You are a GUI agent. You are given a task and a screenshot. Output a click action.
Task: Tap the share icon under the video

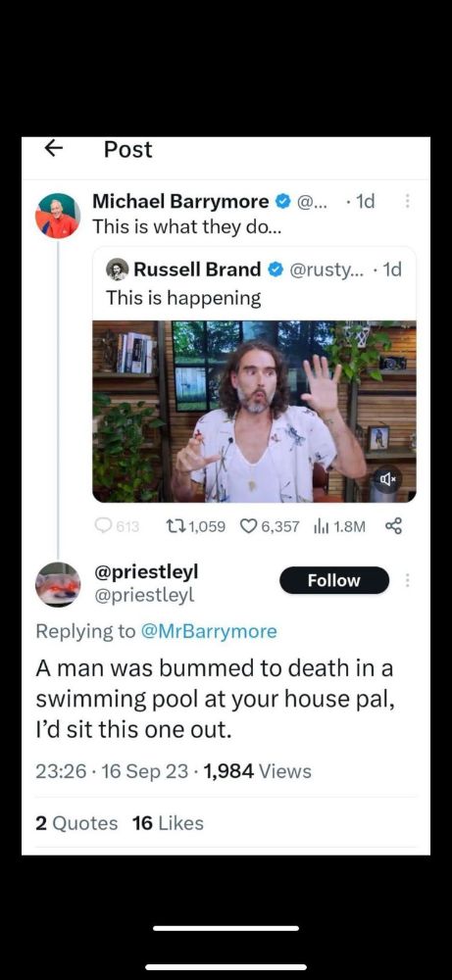(393, 527)
